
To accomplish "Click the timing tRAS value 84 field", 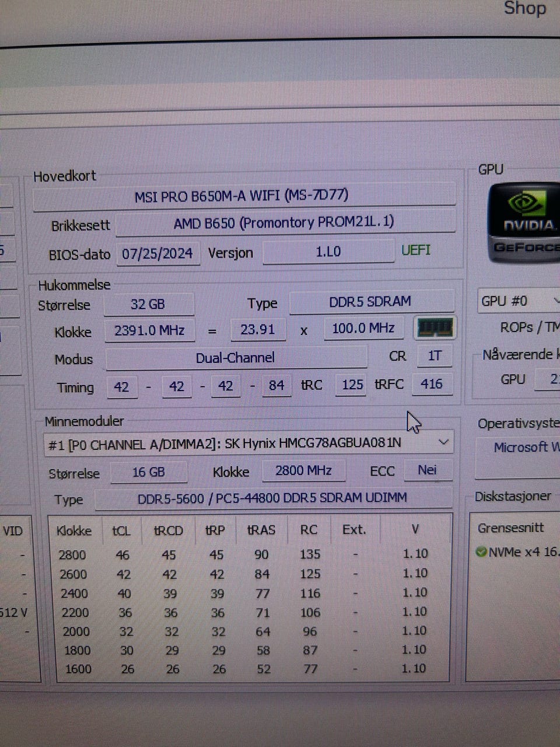I will click(x=276, y=385).
